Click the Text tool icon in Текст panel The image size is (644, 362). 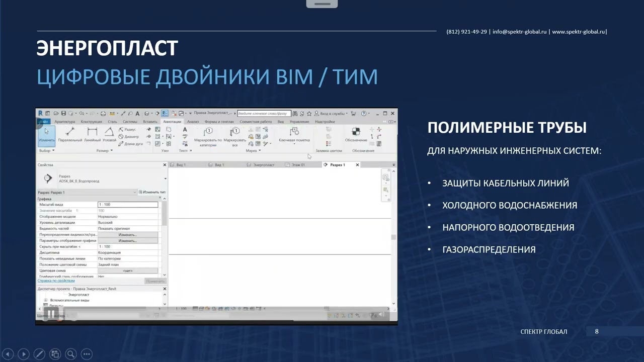tap(185, 130)
